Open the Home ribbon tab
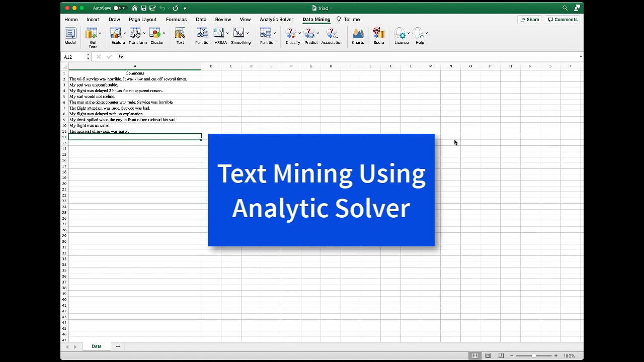 click(x=71, y=20)
